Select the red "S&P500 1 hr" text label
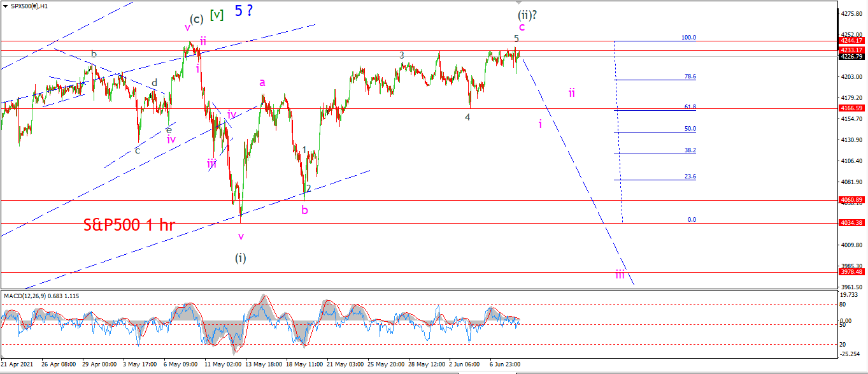Screen dimensions: 868x374 129,224
